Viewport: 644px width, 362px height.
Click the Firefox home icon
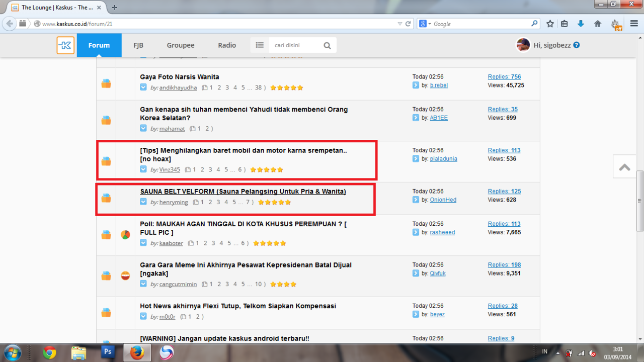598,24
